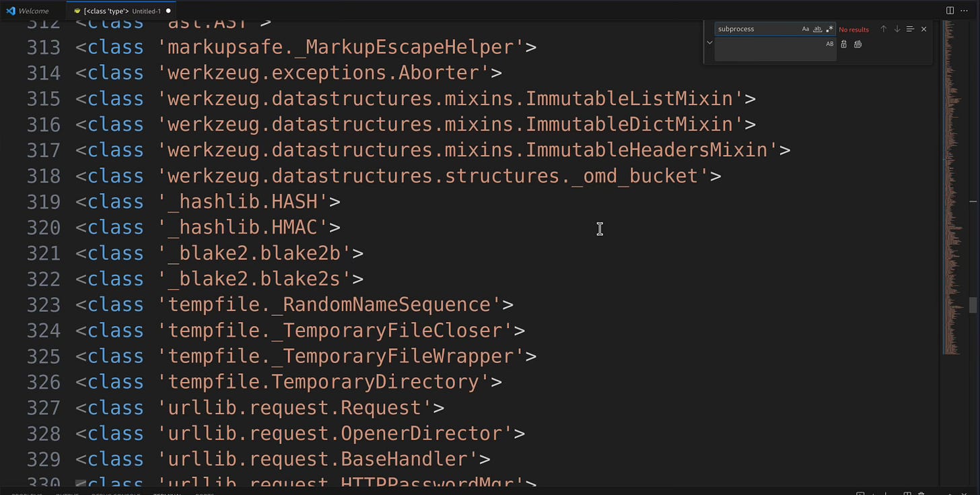The width and height of the screenshot is (980, 495).
Task: Click 'urllib.request.Request' text
Action: coord(295,407)
